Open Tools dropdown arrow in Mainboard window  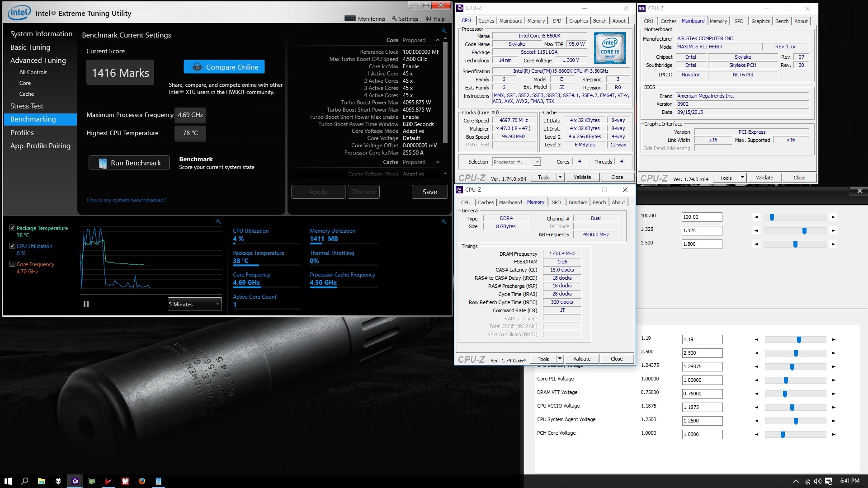click(742, 178)
